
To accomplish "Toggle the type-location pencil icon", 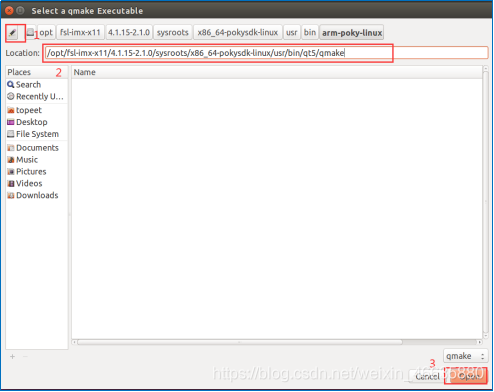I will [x=13, y=33].
